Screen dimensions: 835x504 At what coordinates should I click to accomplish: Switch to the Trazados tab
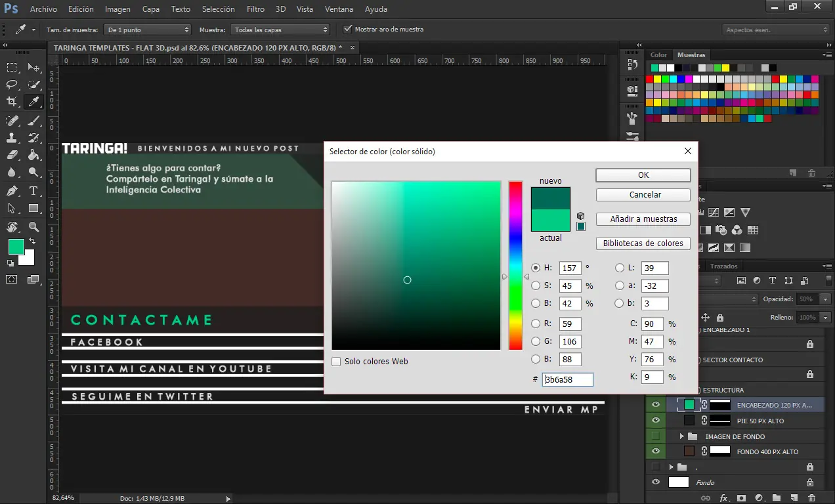point(723,266)
